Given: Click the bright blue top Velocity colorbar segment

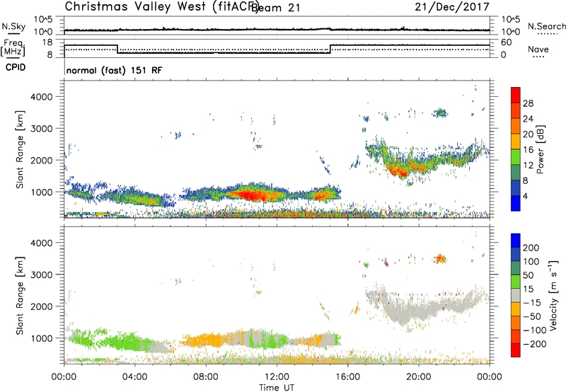Looking at the screenshot, I should point(516,241).
